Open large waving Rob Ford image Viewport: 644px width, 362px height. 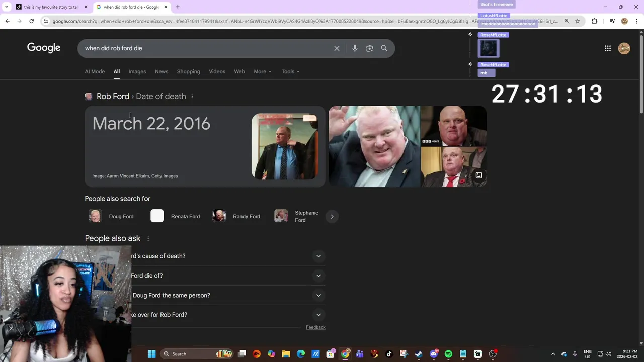(374, 146)
